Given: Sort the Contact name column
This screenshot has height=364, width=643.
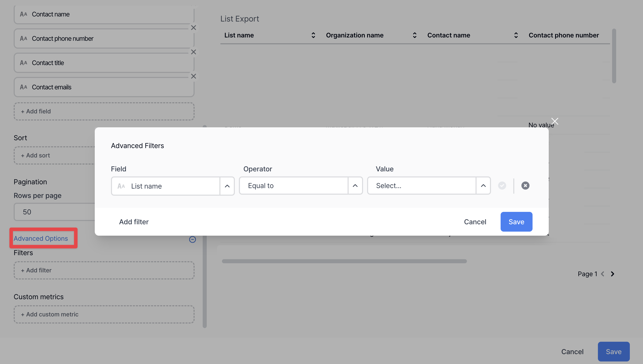Looking at the screenshot, I should tap(516, 35).
